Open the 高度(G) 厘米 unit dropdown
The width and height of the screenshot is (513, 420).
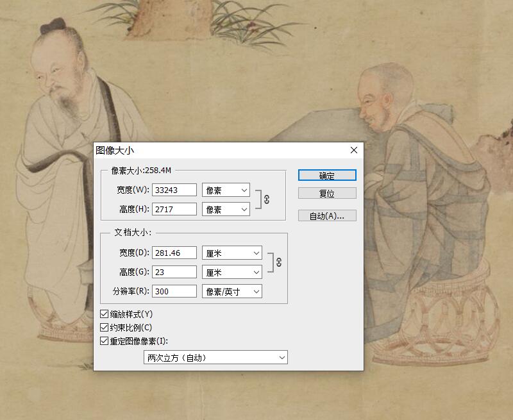coord(232,272)
